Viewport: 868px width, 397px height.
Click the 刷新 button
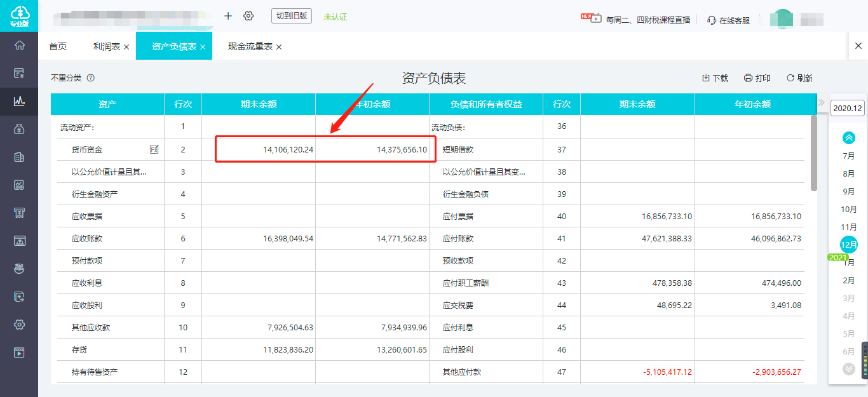799,78
